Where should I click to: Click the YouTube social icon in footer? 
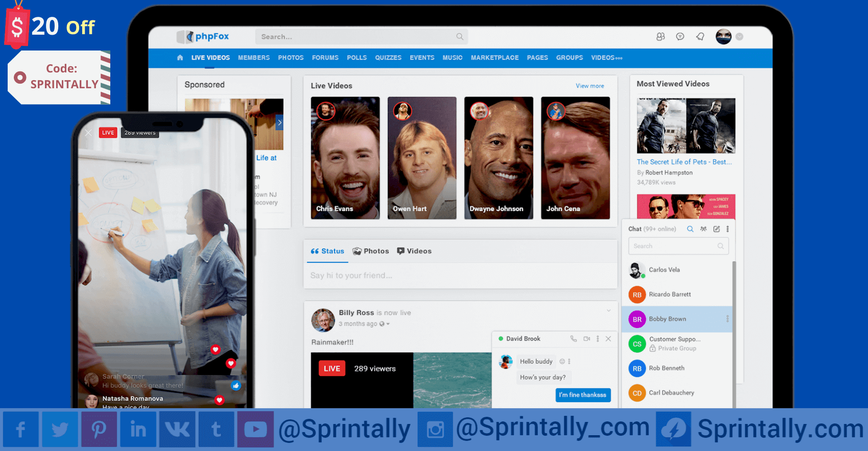point(255,430)
